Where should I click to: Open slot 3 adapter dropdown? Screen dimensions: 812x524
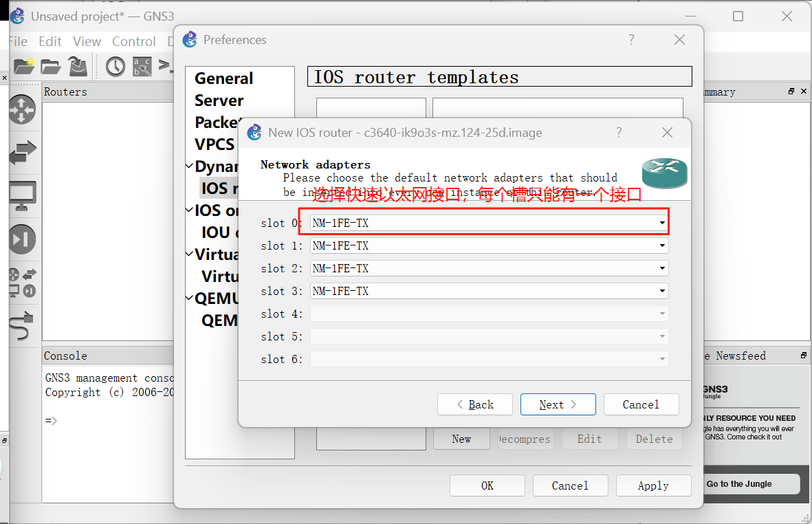point(490,291)
